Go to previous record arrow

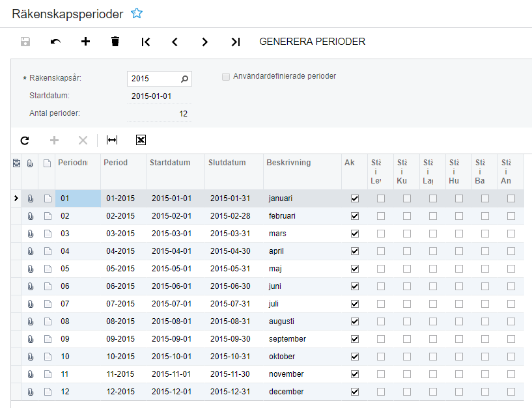click(175, 42)
